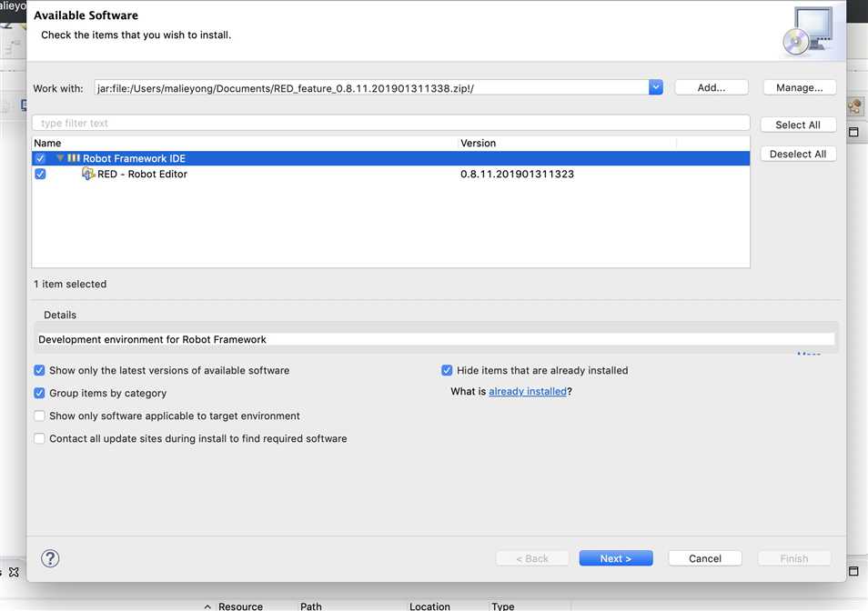868x611 pixels.
Task: Toggle Show only the latest versions checkbox
Action: click(x=39, y=370)
